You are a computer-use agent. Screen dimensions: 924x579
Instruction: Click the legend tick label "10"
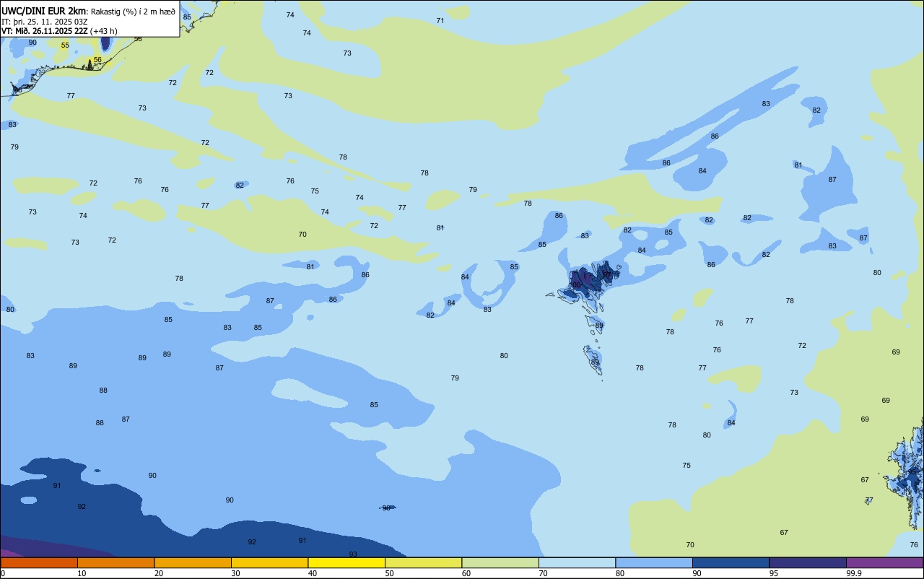tap(82, 573)
